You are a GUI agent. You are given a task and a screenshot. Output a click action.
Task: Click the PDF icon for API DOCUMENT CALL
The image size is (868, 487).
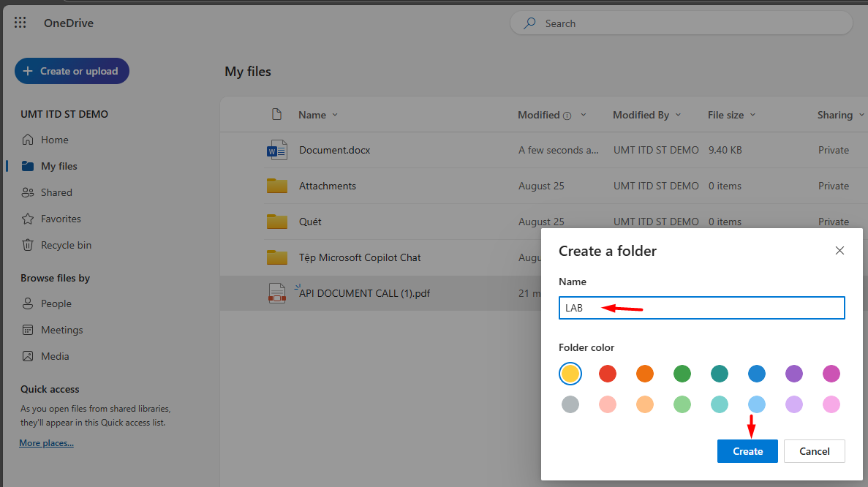coord(277,293)
